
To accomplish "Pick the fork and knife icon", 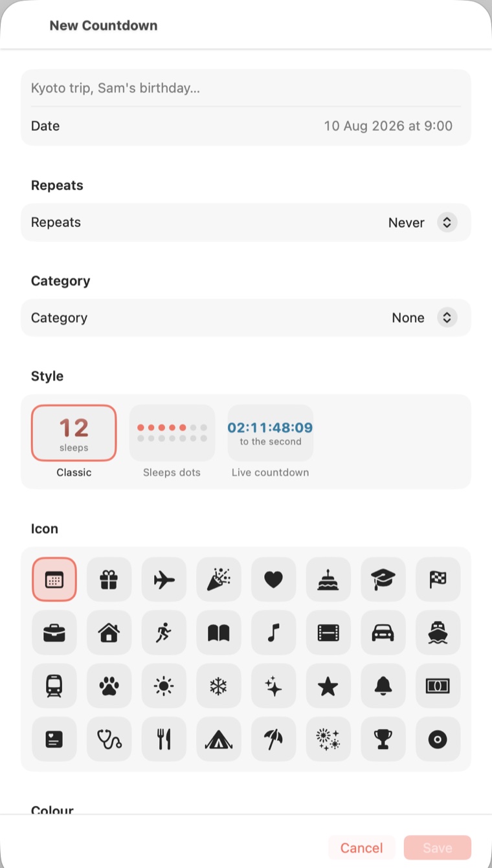I will [164, 739].
